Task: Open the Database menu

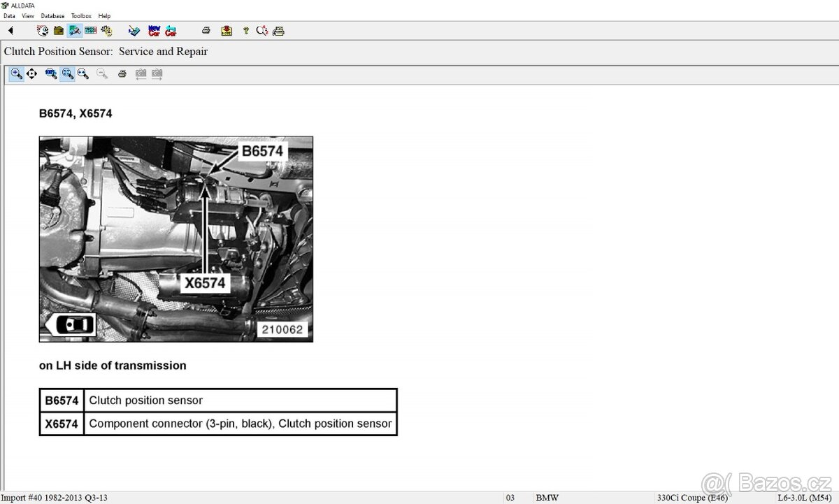Action: click(x=52, y=15)
